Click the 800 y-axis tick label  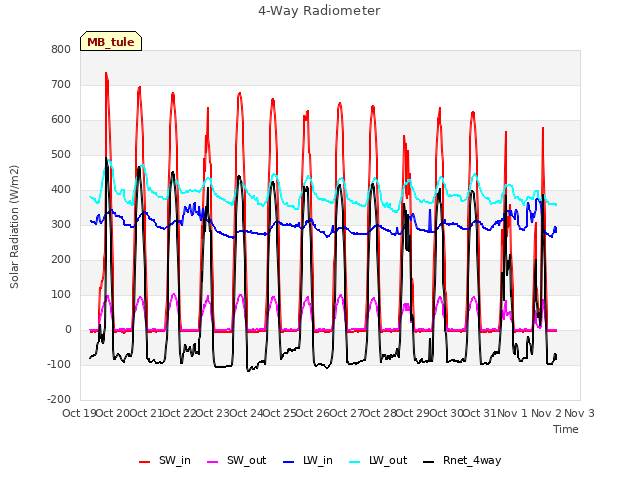[61, 49]
